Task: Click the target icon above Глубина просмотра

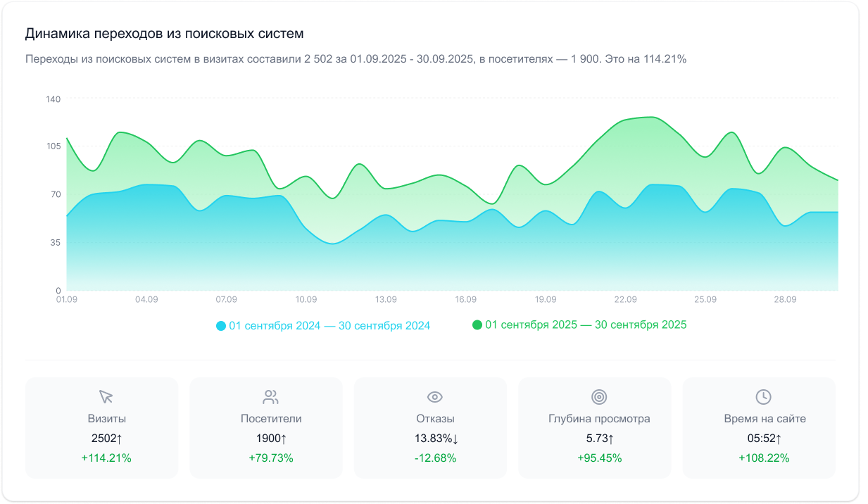Action: pos(599,396)
